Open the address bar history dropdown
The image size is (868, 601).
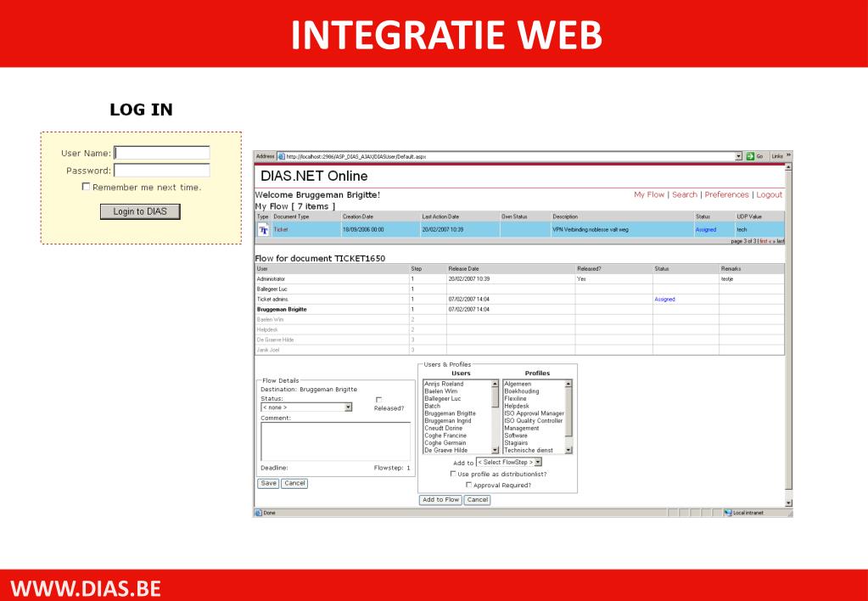(738, 157)
